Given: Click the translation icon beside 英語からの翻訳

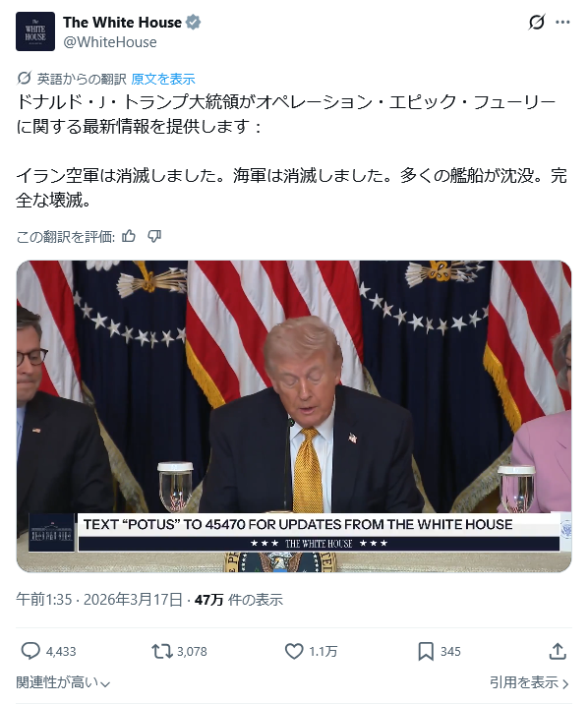Looking at the screenshot, I should pos(24,79).
